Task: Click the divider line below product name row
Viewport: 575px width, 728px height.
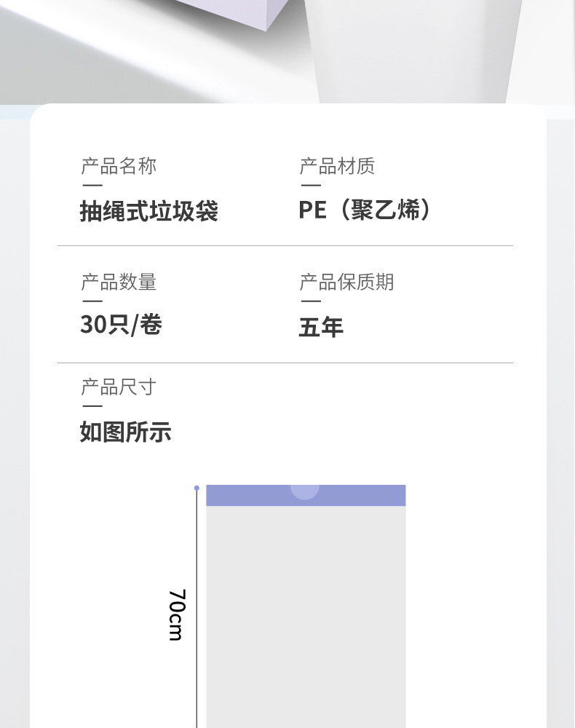Action: pos(285,245)
